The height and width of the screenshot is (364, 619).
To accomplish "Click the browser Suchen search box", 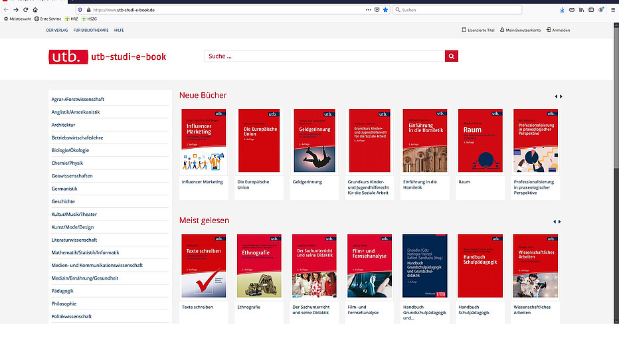I will (x=457, y=10).
